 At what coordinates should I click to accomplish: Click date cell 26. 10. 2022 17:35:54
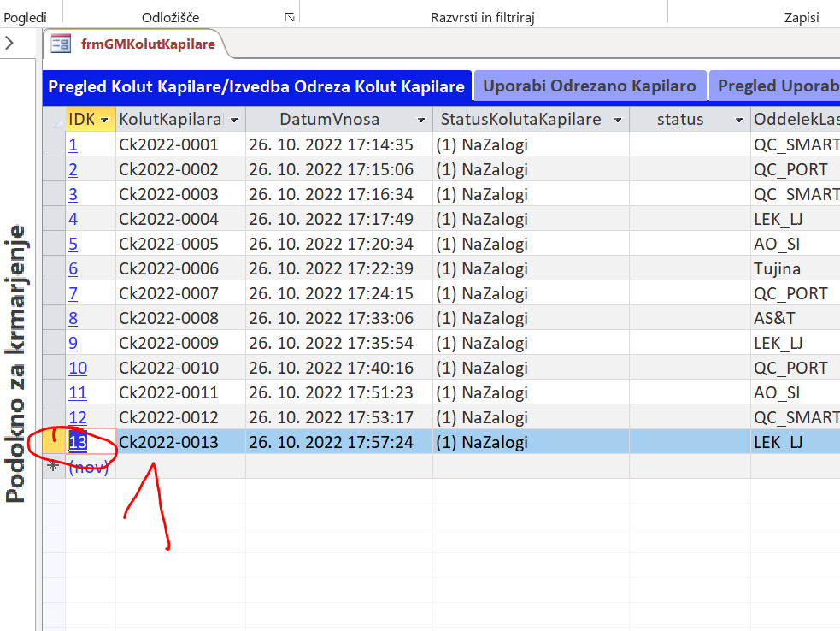pyautogui.click(x=339, y=343)
